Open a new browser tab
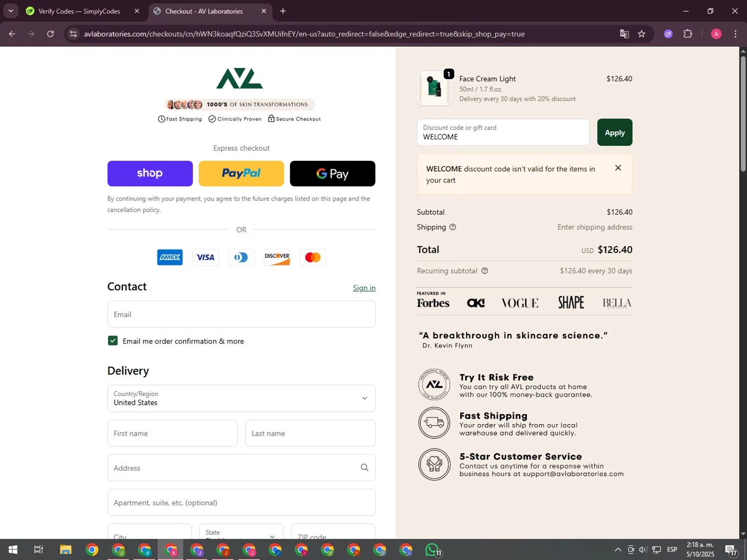Viewport: 747px width, 560px height. tap(283, 11)
